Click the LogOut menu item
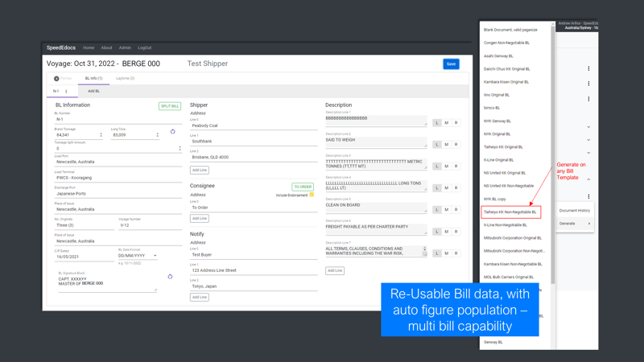The width and height of the screenshot is (644, 362). [145, 47]
